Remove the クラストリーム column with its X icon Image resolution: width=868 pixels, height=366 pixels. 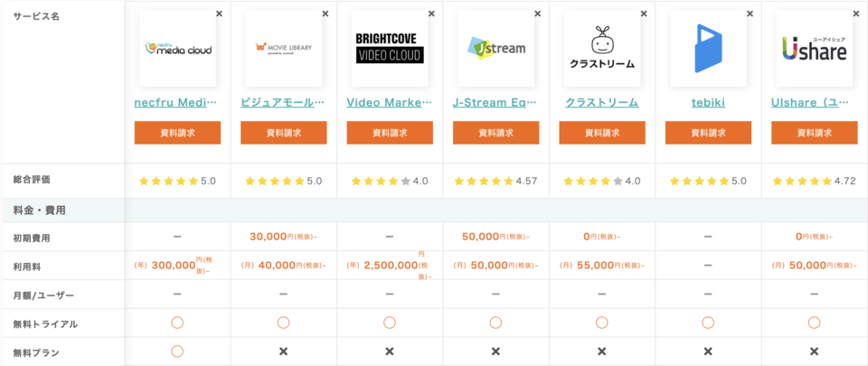click(644, 14)
